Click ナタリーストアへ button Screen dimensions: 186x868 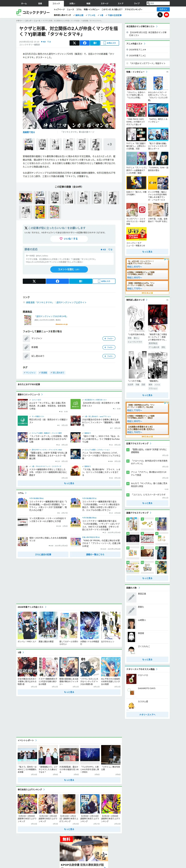click(147, 714)
